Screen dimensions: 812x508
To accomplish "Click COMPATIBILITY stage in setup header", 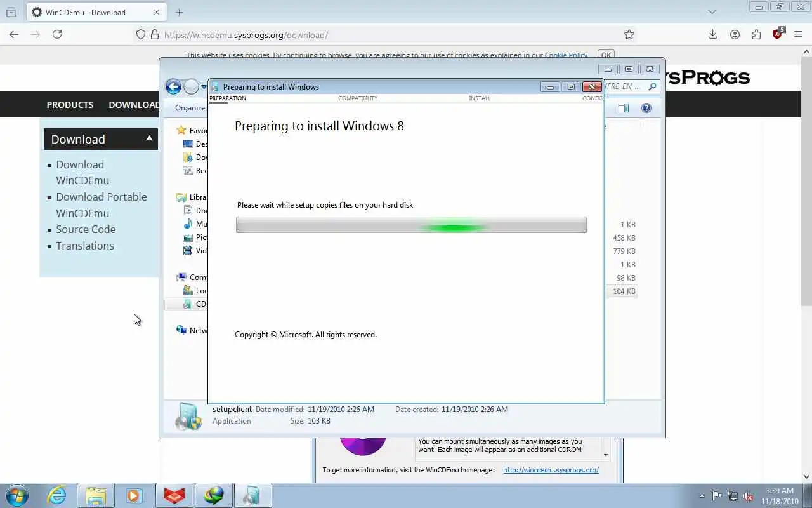I will [x=358, y=98].
